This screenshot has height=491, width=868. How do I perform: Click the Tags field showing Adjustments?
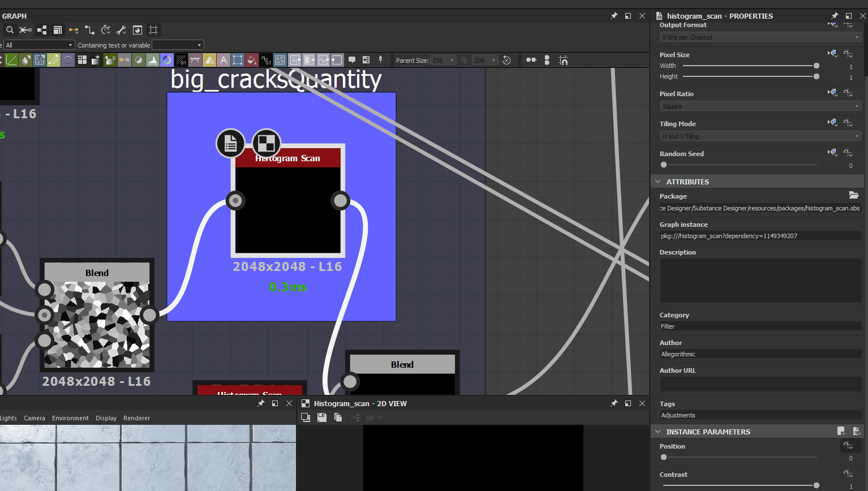tap(760, 415)
